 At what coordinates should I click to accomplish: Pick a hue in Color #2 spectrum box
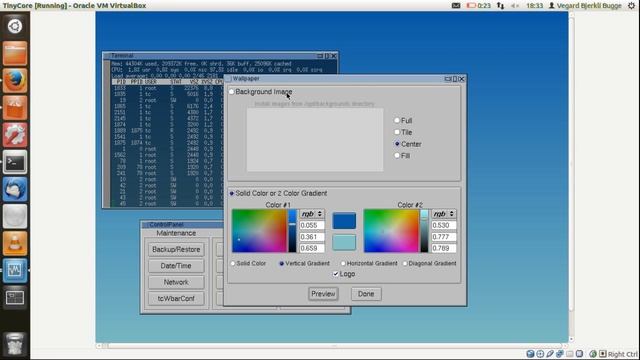(x=391, y=231)
